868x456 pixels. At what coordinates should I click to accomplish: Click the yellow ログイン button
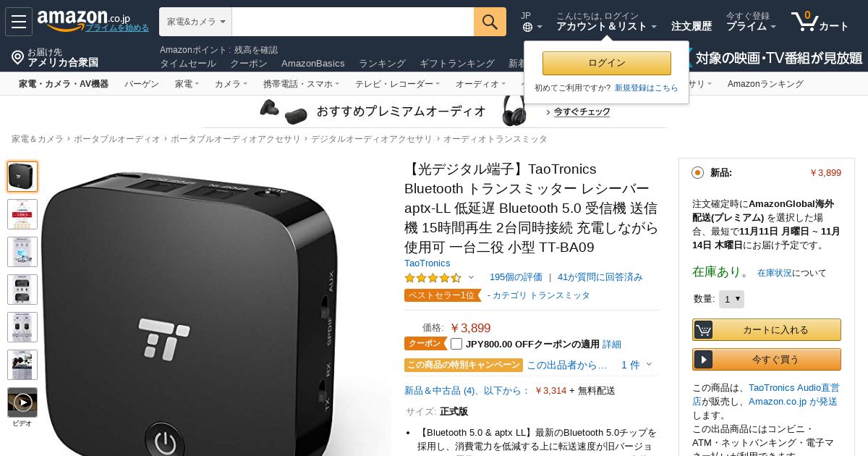tap(607, 63)
